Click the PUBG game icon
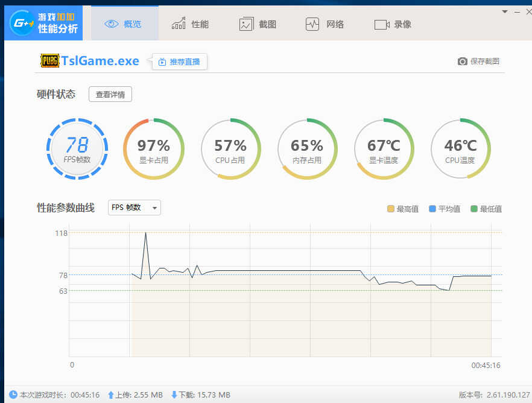This screenshot has width=532, height=403. (50, 61)
